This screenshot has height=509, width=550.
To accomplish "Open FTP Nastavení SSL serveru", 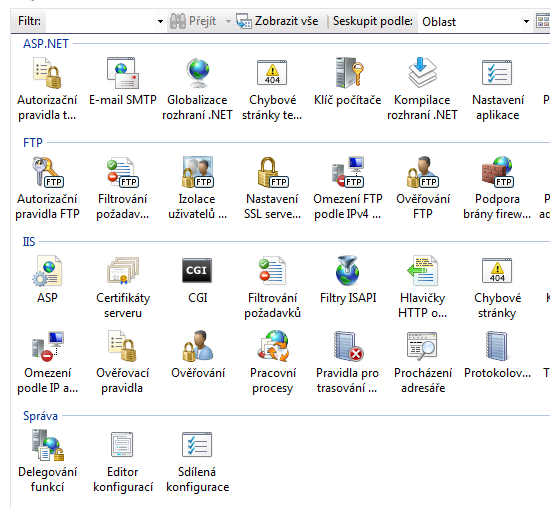I will (x=272, y=188).
